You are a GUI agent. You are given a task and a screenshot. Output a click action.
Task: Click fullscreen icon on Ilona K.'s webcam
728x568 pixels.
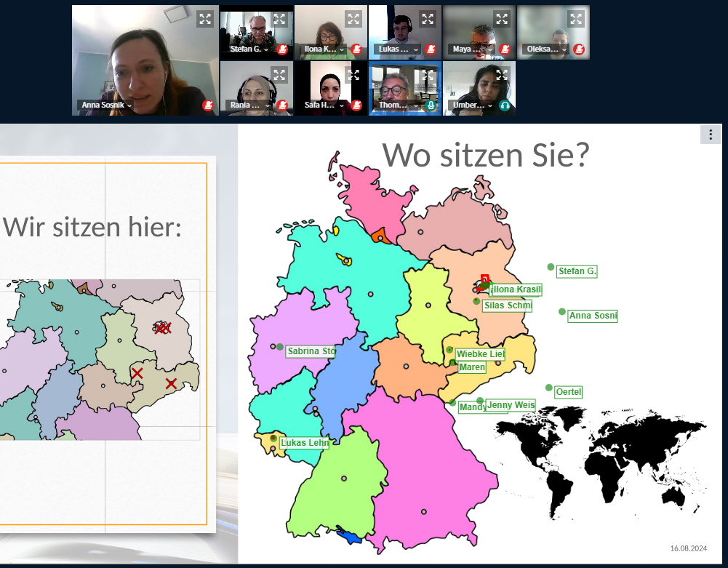pyautogui.click(x=353, y=19)
